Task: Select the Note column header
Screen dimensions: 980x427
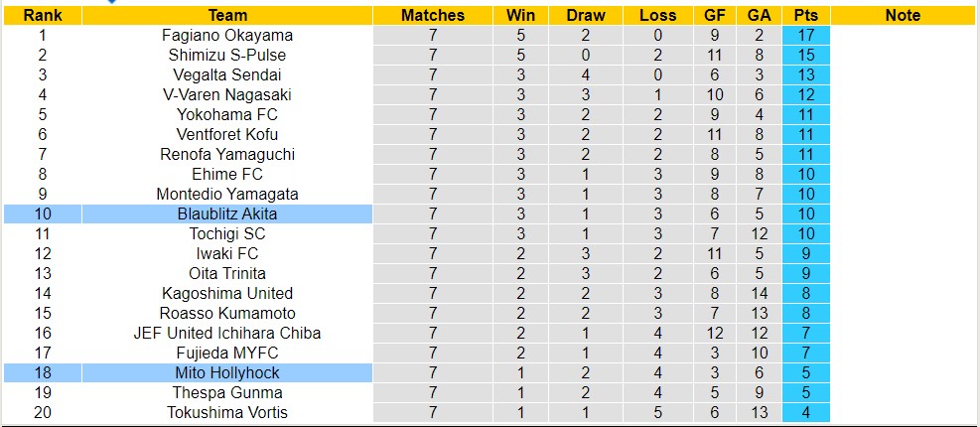Action: pos(903,15)
